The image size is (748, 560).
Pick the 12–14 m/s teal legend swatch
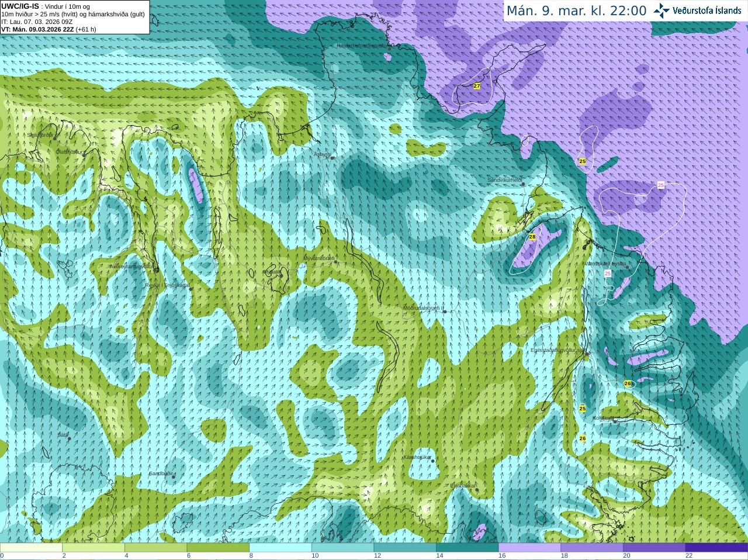(x=405, y=548)
